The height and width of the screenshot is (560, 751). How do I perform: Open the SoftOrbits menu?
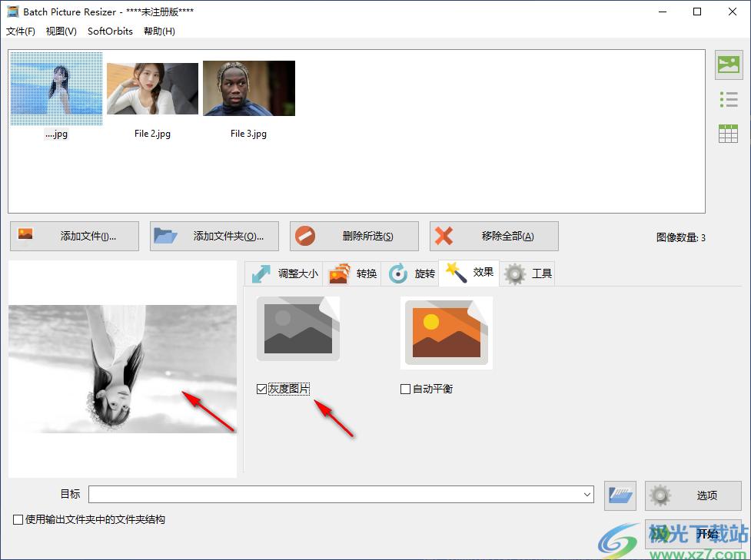(110, 31)
